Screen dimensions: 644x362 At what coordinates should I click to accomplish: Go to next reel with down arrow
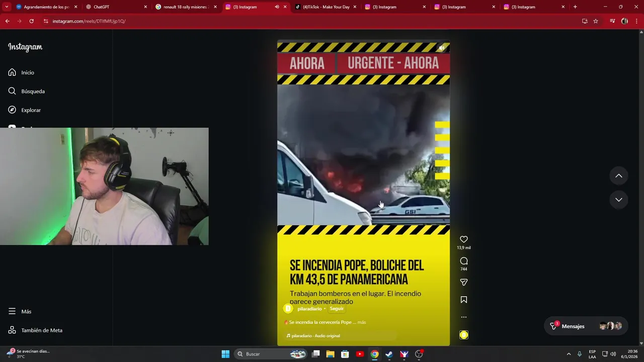[619, 200]
